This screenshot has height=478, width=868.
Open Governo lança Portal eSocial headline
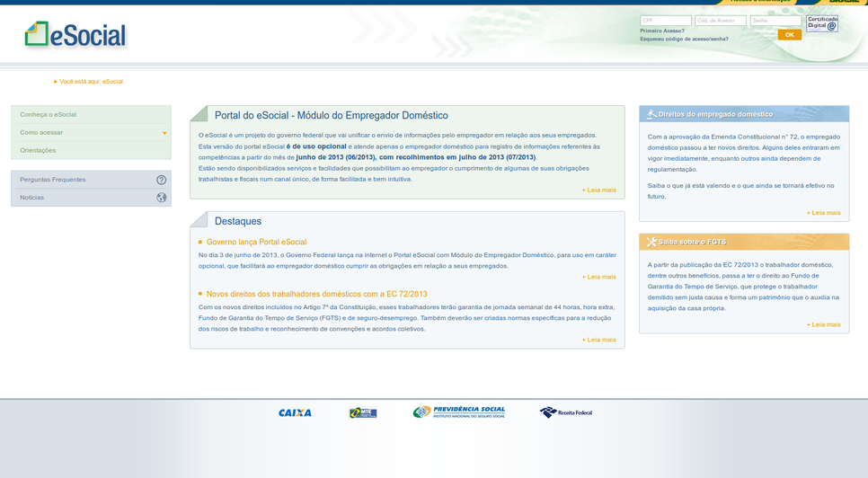click(256, 242)
